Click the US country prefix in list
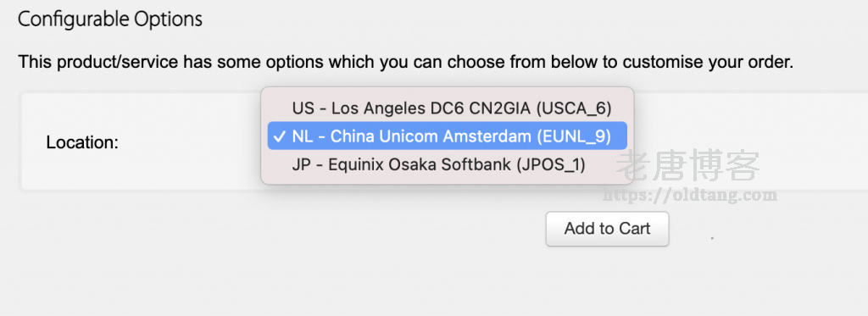 tap(303, 108)
